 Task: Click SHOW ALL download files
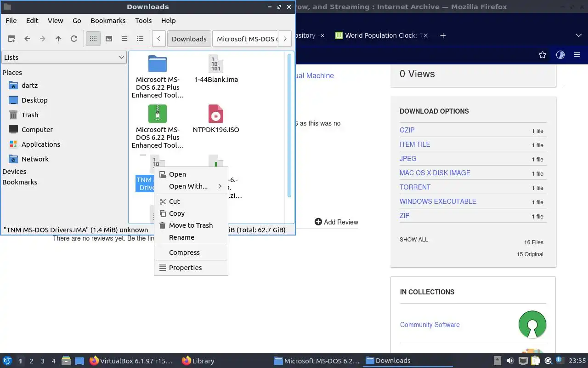[x=414, y=240]
